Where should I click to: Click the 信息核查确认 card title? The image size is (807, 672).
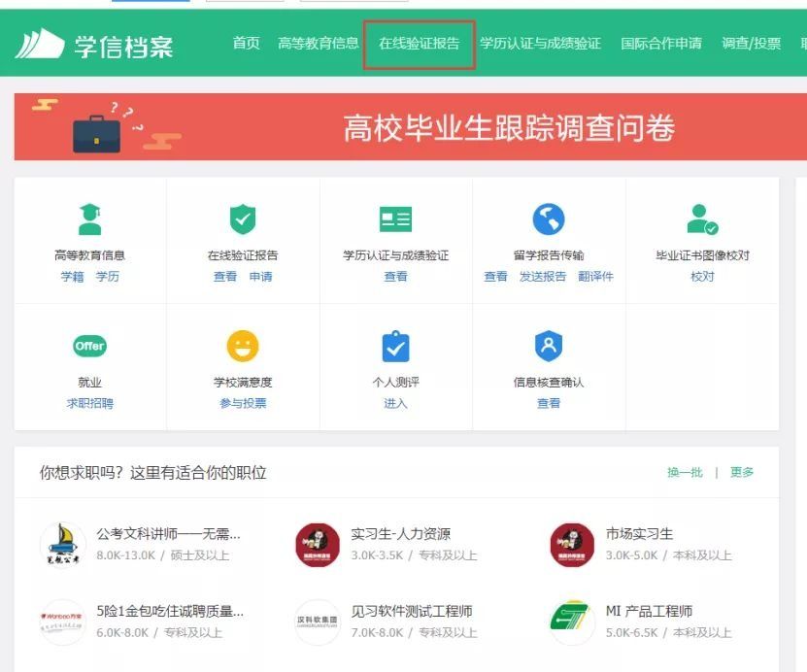[x=548, y=383]
